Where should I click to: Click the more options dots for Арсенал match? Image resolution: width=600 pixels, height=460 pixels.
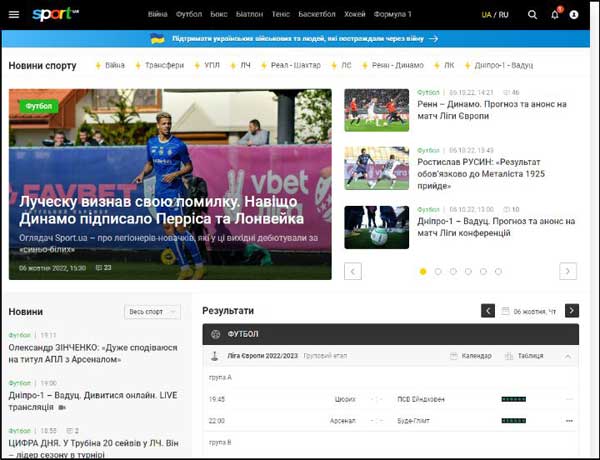coord(569,421)
